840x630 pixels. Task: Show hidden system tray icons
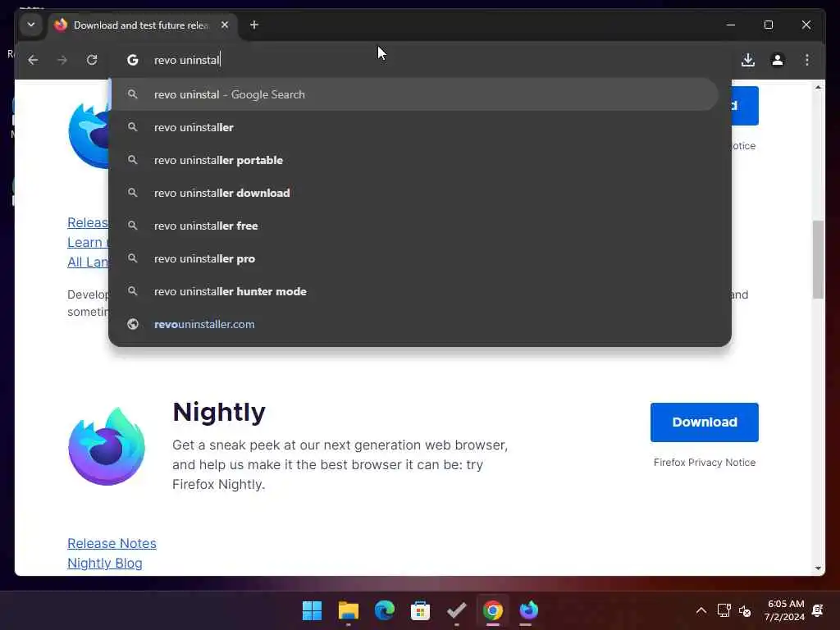point(701,610)
